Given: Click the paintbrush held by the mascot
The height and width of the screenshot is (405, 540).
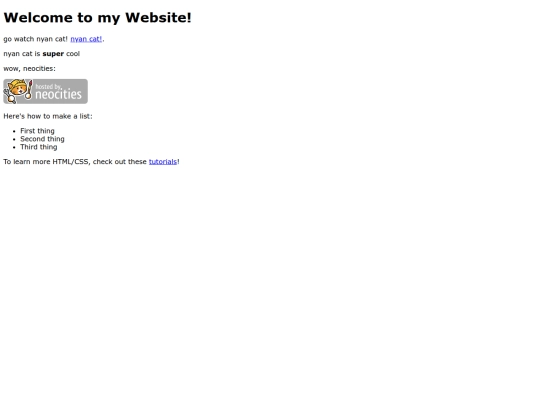Looking at the screenshot, I should pos(29,90).
